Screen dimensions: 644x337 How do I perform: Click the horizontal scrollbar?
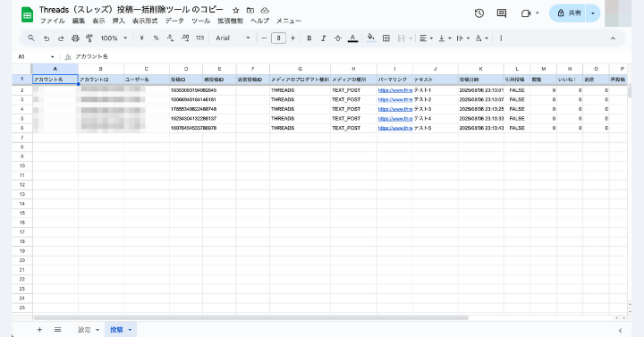click(x=251, y=317)
